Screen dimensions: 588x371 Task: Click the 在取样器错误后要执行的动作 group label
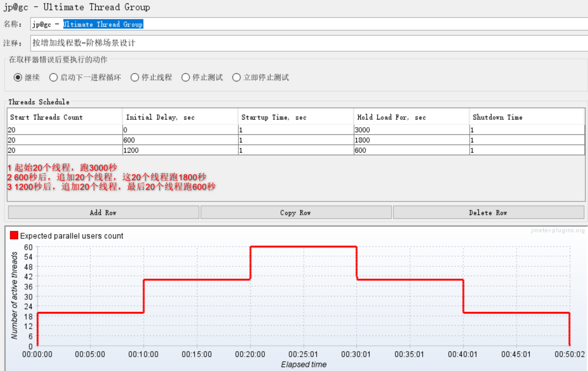[58, 59]
